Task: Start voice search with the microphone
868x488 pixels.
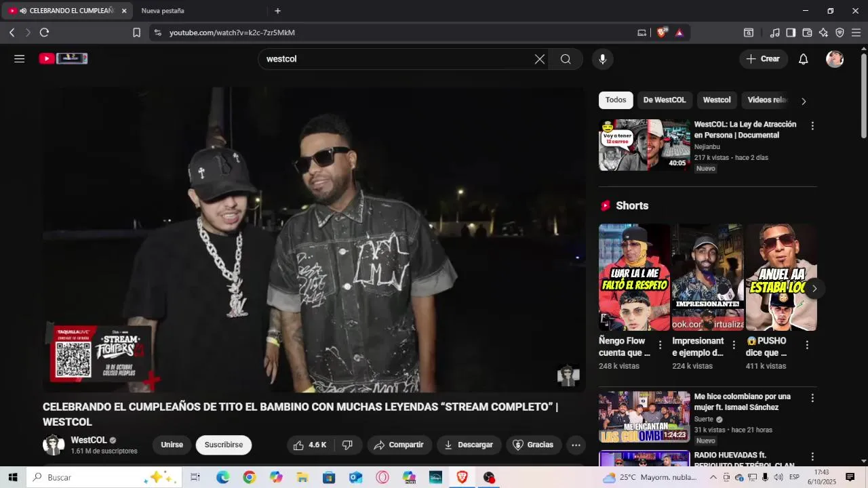Action: (602, 59)
